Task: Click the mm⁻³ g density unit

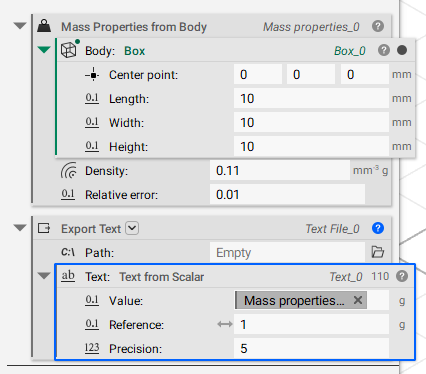Action: click(370, 170)
